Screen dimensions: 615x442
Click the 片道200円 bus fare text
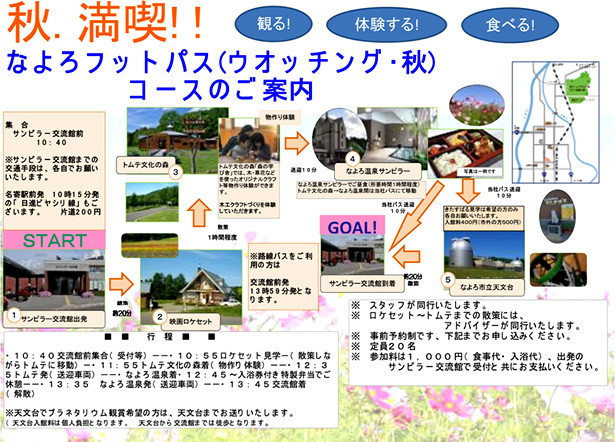pyautogui.click(x=80, y=212)
